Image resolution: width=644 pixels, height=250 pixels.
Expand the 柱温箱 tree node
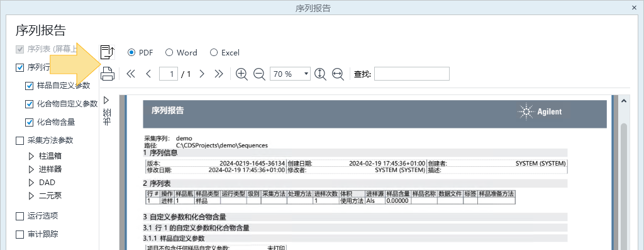31,156
